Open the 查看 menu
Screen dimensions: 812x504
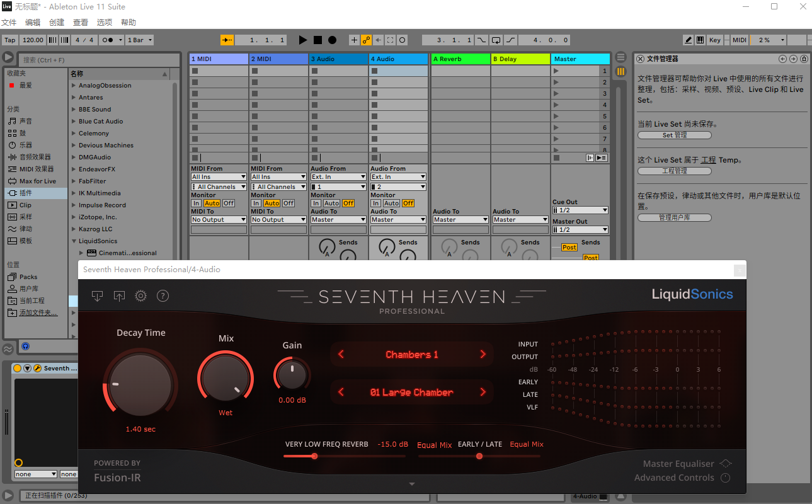(x=81, y=22)
